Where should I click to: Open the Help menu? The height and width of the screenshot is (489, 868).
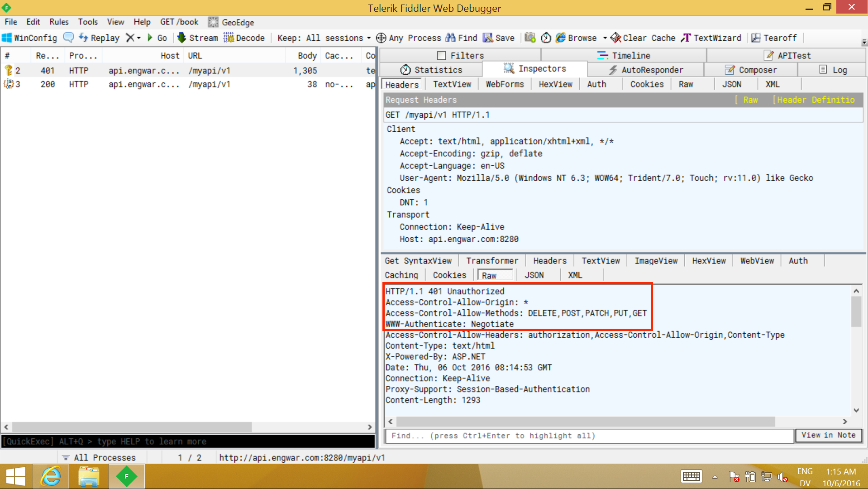click(x=142, y=22)
